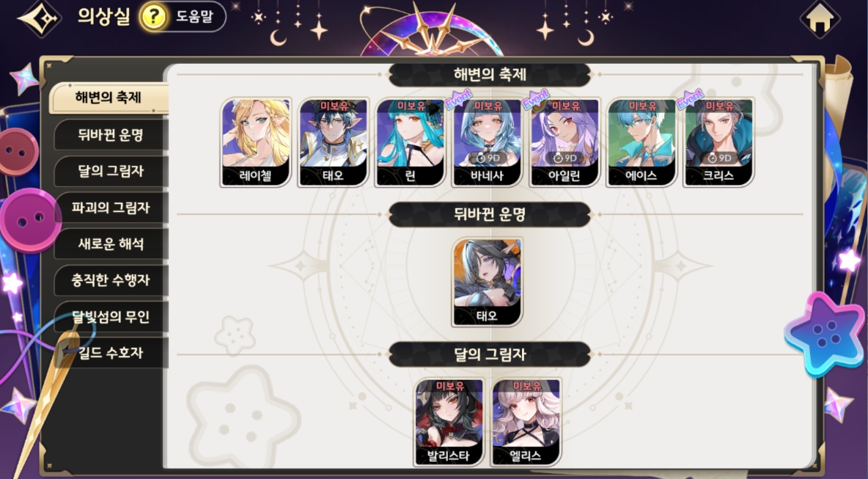Open the 도움말 help button
Screen dimensions: 868x479
(x=182, y=17)
